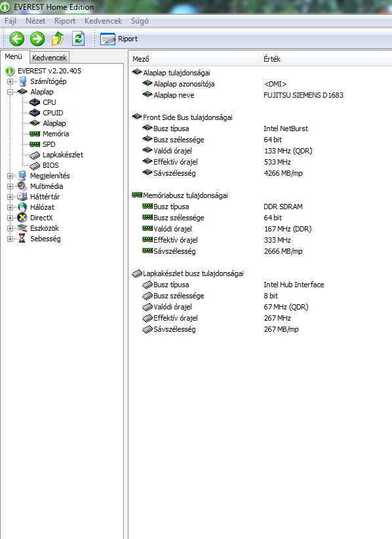Viewport: 392px width, 539px height.
Task: Click the Hálózat network globe icon
Action: click(x=22, y=207)
